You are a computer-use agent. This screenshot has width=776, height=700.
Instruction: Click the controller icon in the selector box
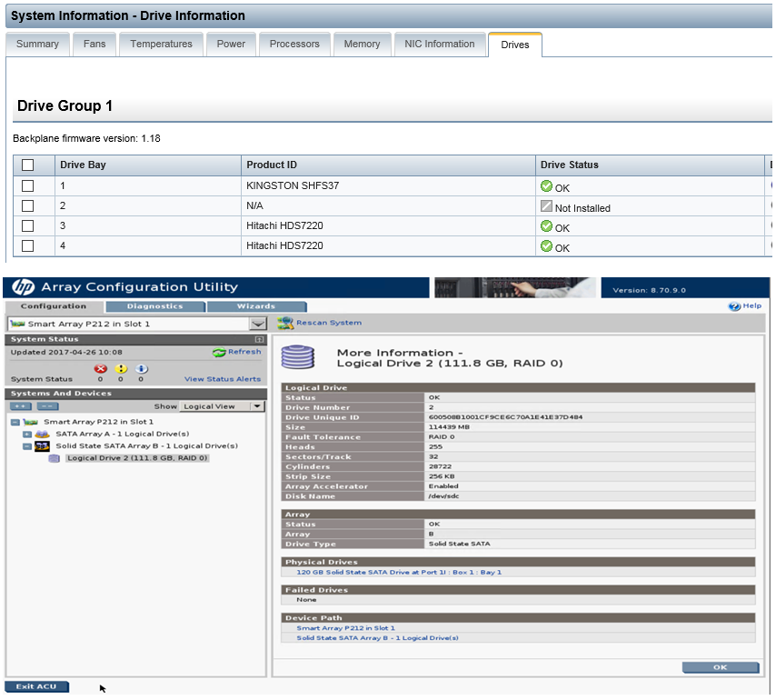(x=18, y=324)
